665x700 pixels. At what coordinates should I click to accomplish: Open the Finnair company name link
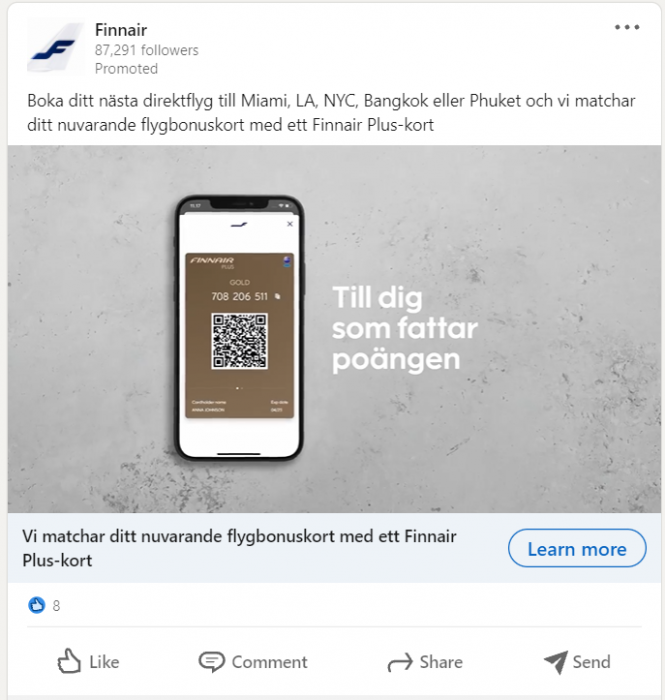click(x=121, y=30)
